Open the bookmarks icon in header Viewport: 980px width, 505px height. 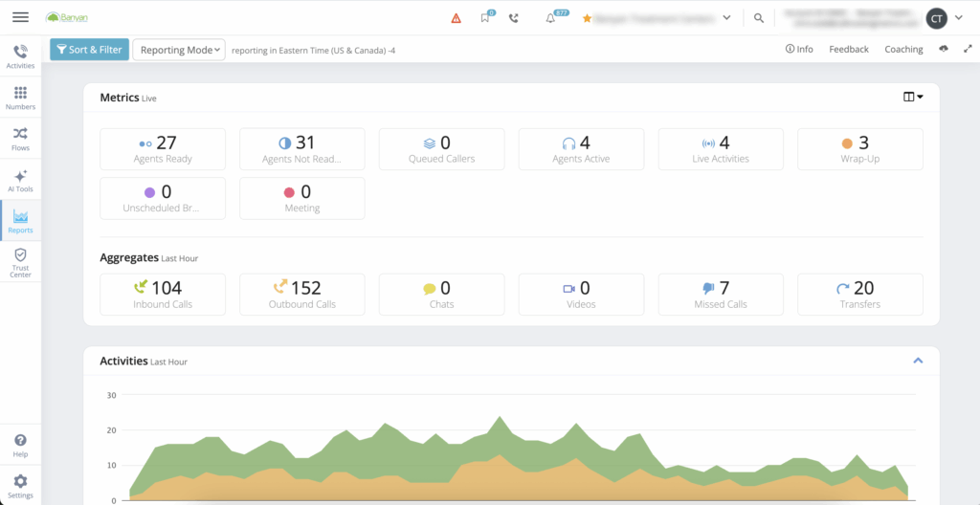[x=486, y=18]
